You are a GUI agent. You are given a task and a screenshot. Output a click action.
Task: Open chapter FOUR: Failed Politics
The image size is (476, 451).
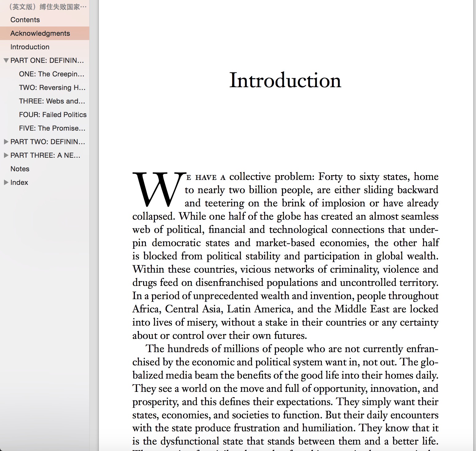click(x=53, y=115)
